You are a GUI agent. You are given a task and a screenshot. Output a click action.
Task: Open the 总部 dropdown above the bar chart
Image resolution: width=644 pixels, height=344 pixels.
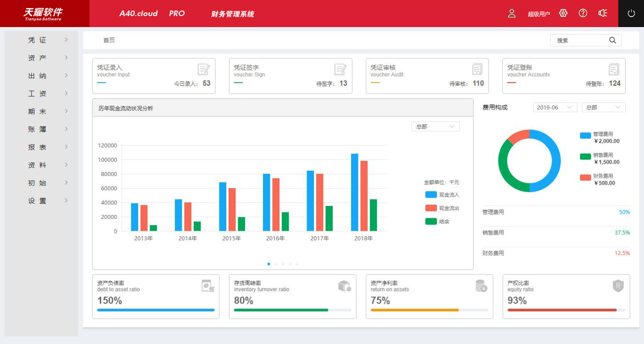(435, 127)
